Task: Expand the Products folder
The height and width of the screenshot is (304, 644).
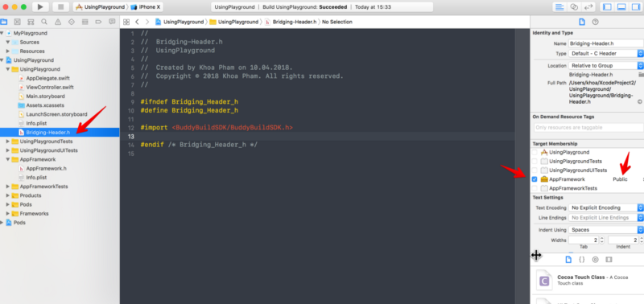Action: click(8, 195)
